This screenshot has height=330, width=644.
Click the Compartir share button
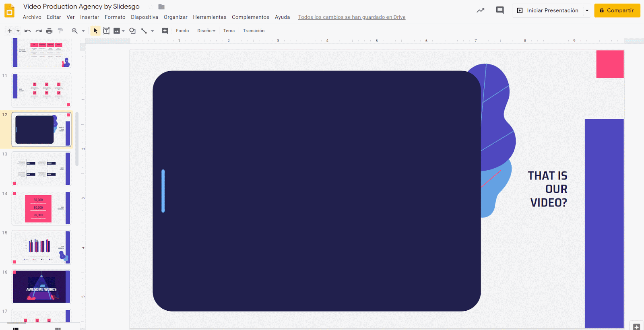pyautogui.click(x=617, y=10)
